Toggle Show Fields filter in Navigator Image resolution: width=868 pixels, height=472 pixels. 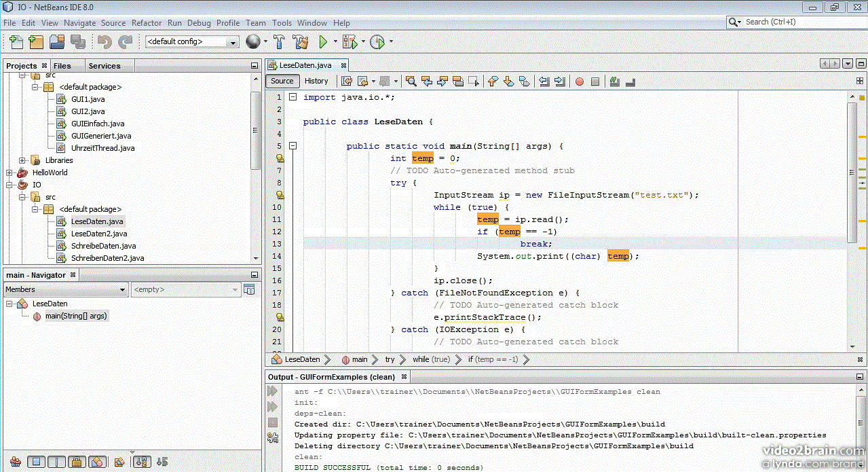(37, 462)
